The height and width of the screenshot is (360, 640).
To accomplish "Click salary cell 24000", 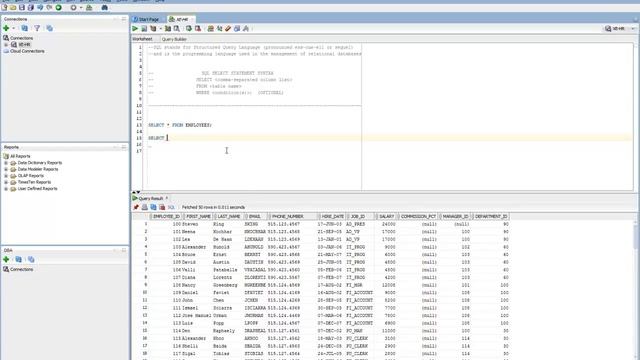I will (388, 224).
